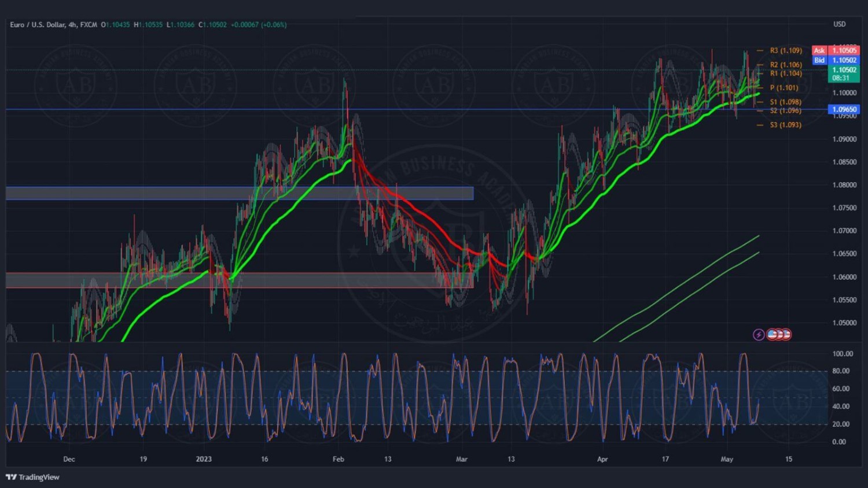Screen dimensions: 868x488
Task: Select the P (1.101) pivot label
Action: (784, 88)
